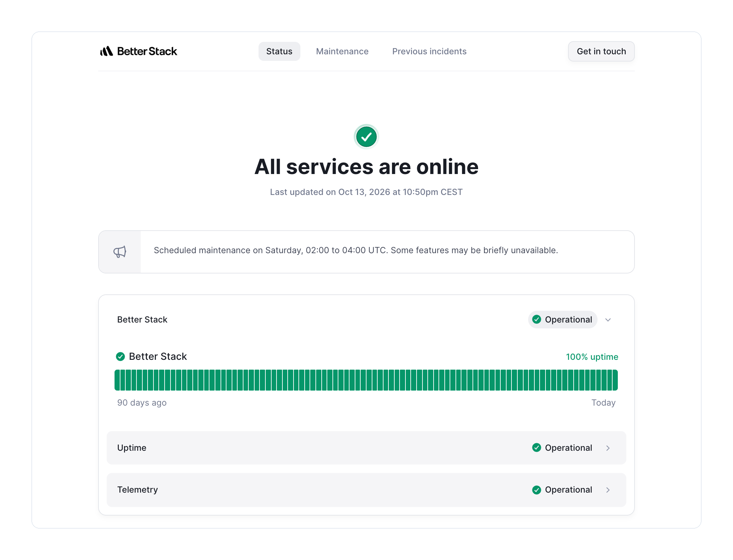This screenshot has height=560, width=733.
Task: Click the "90 days ago" label
Action: (x=142, y=403)
